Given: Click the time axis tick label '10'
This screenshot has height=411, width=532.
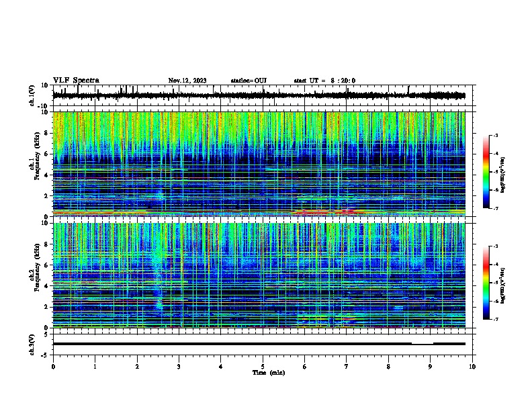Looking at the screenshot, I should tap(472, 367).
